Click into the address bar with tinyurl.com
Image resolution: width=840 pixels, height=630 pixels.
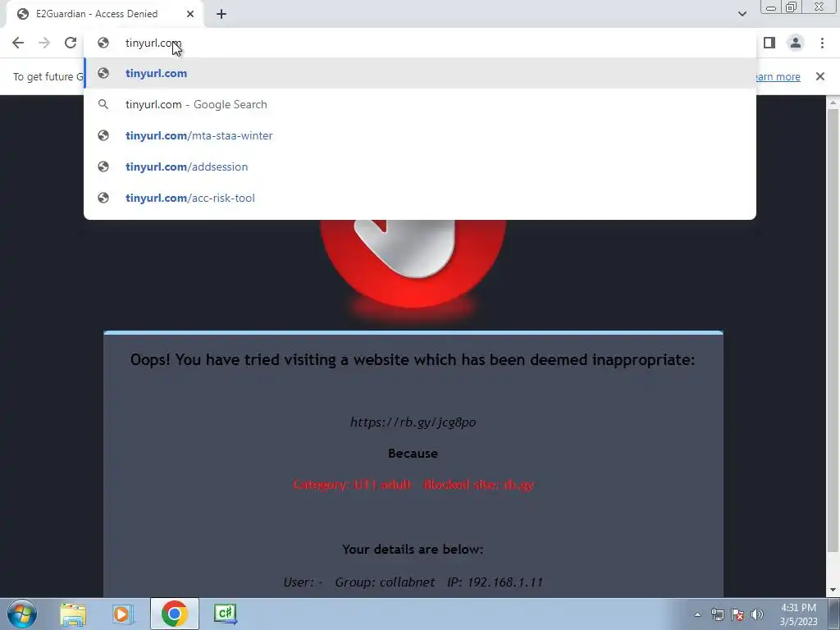[x=420, y=43]
